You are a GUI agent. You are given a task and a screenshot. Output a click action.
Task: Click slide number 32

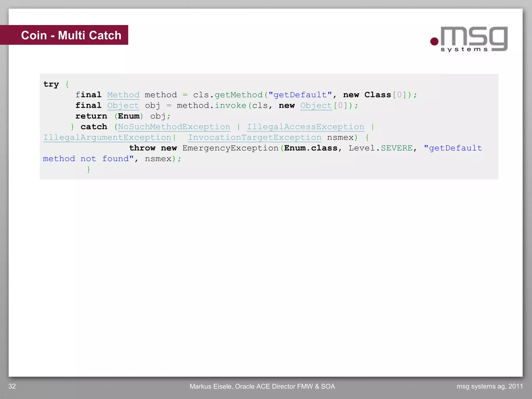tap(12, 386)
